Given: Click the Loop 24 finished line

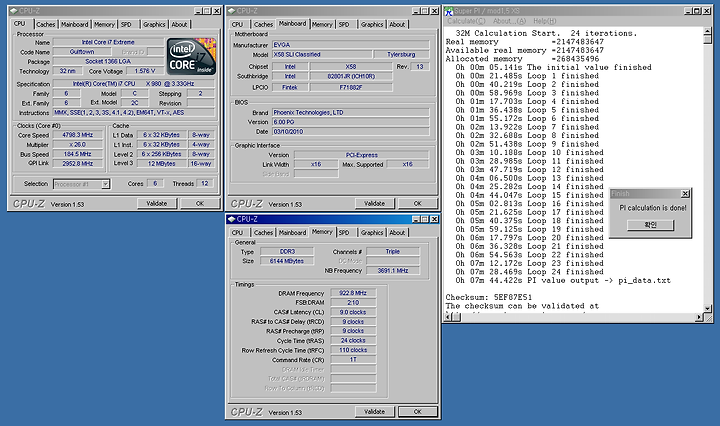Looking at the screenshot, I should click(x=529, y=272).
